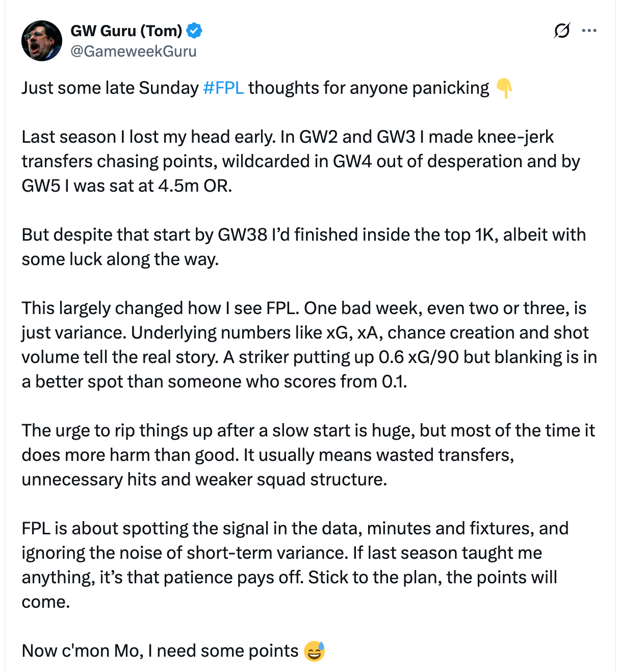This screenshot has height=672, width=618.
Task: Click the 'This largely changed how I see FPL' paragraph
Action: (309, 345)
